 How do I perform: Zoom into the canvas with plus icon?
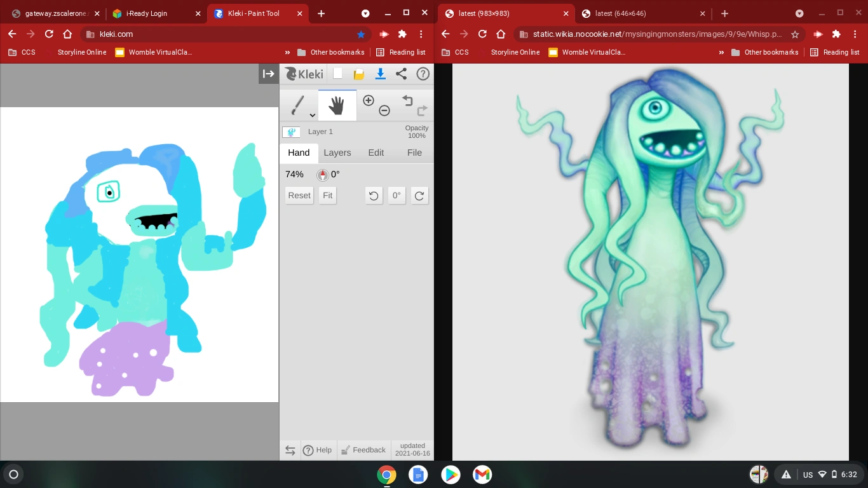369,100
